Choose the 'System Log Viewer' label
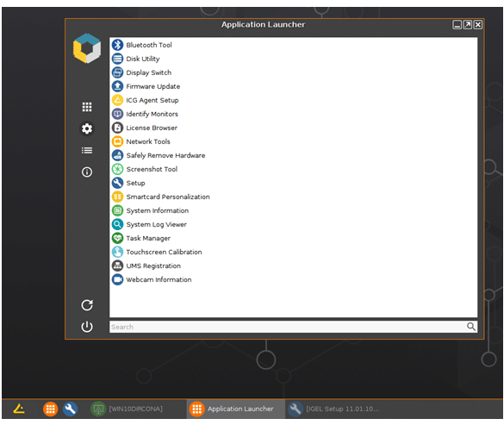 [156, 224]
